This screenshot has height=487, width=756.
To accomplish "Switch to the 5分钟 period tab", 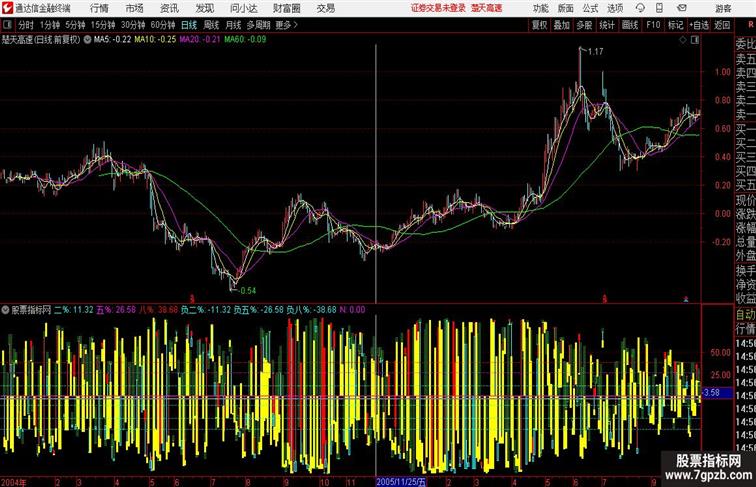I will pyautogui.click(x=75, y=25).
